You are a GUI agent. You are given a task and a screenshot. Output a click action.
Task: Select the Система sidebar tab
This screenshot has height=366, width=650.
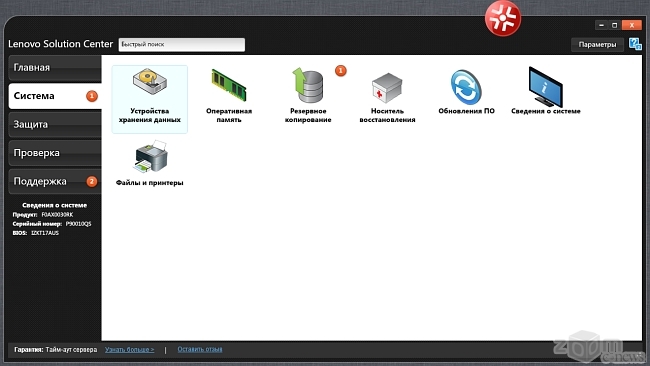(55, 96)
